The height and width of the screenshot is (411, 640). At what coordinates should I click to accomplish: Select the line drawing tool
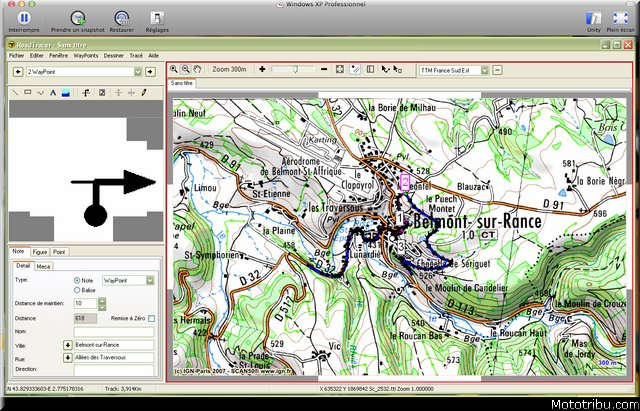15,93
